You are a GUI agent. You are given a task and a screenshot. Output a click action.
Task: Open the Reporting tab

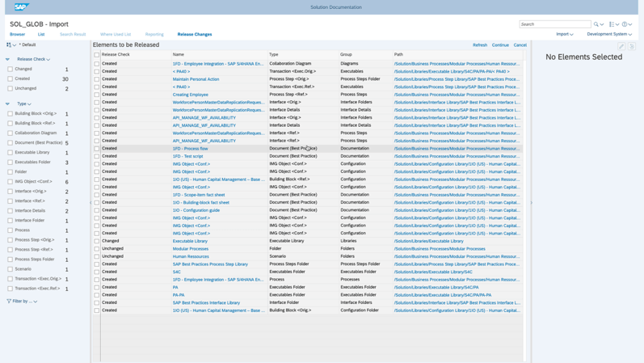pos(154,34)
